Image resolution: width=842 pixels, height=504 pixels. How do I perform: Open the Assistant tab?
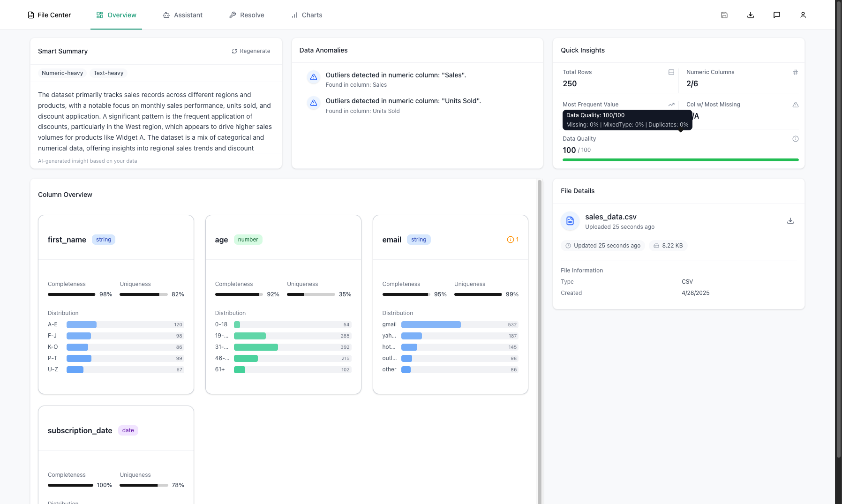pyautogui.click(x=183, y=15)
